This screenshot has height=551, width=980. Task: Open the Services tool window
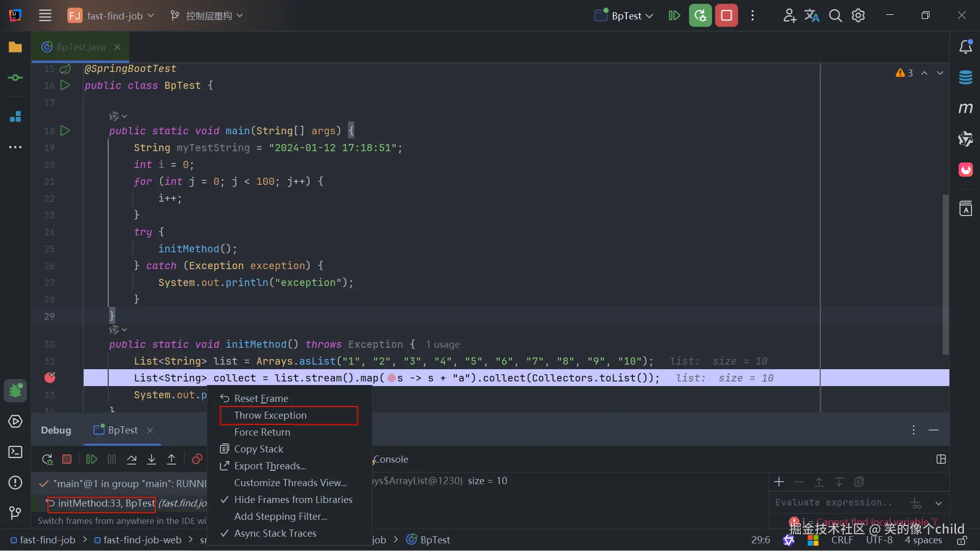[x=15, y=421]
